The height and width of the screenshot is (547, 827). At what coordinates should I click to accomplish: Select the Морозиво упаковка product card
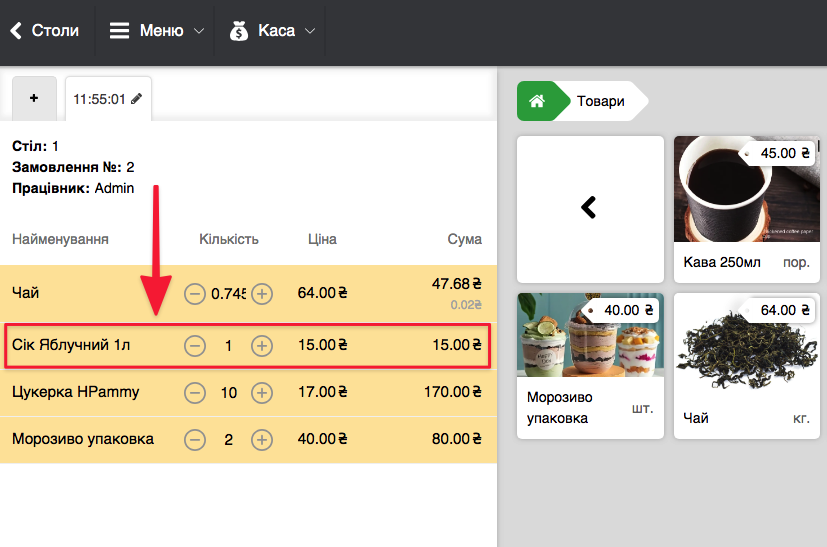point(590,365)
